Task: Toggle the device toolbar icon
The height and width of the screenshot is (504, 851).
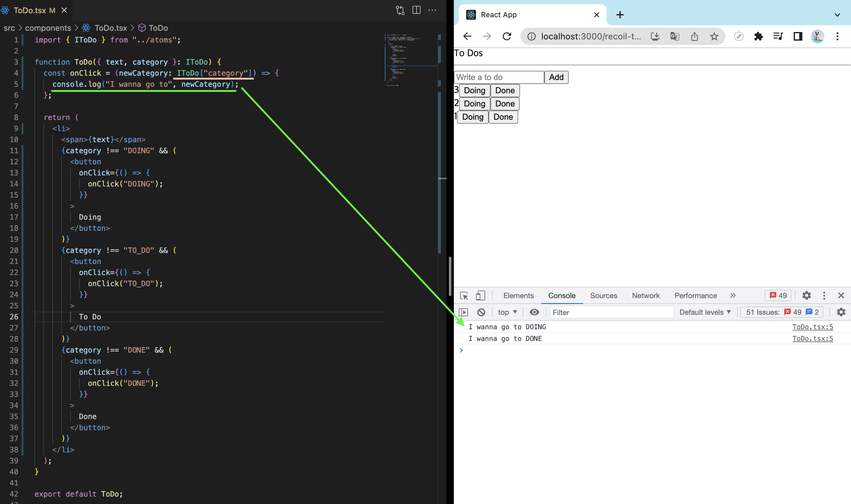Action: pyautogui.click(x=480, y=295)
